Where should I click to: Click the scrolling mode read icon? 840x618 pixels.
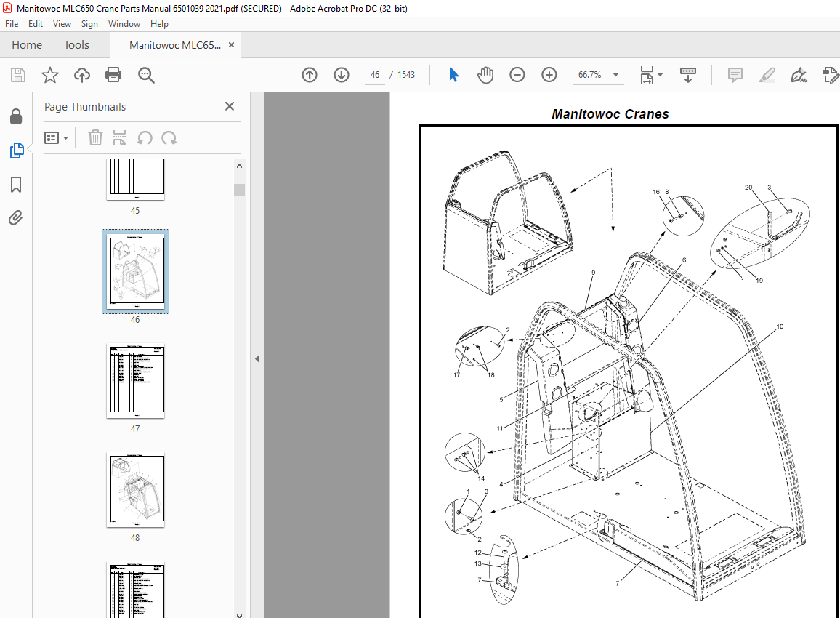(x=688, y=74)
